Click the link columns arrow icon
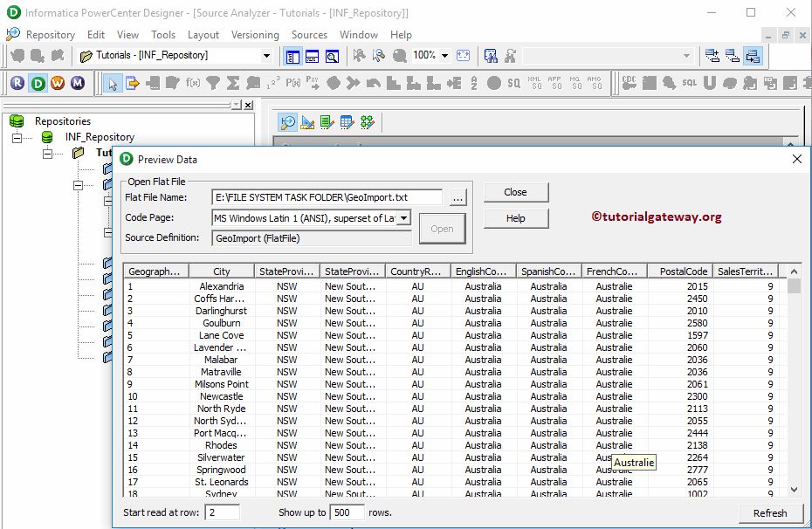812x529 pixels. (133, 83)
